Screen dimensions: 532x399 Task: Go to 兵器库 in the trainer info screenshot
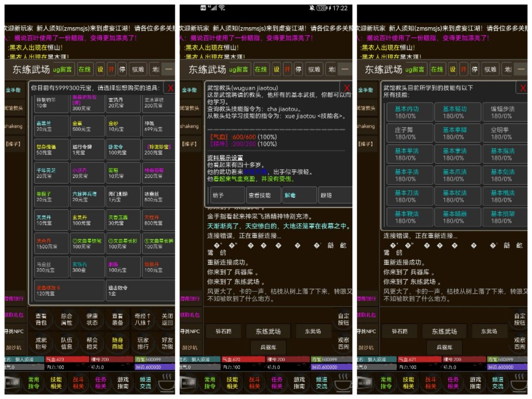click(x=268, y=347)
